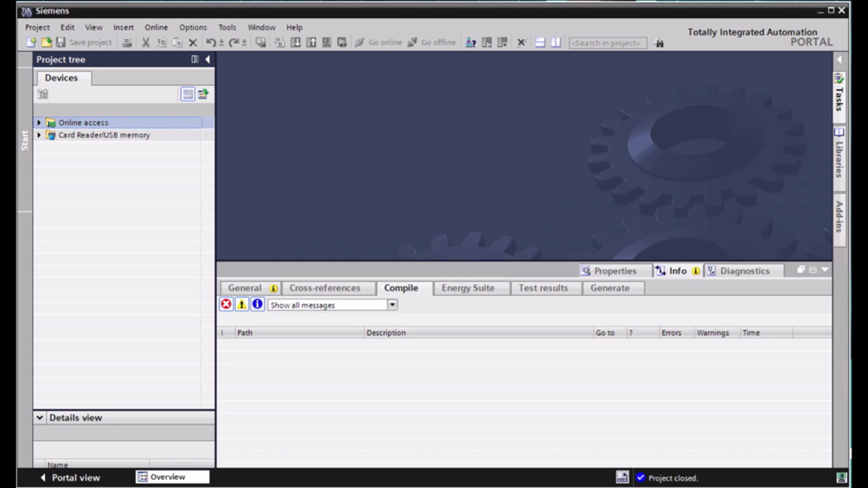Click the binoculars search icon

click(x=659, y=43)
